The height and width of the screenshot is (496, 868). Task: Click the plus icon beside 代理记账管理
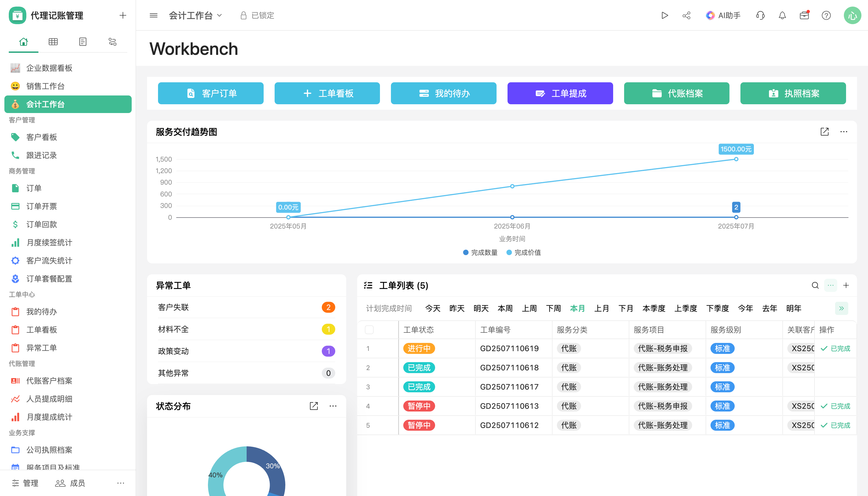[x=123, y=15]
